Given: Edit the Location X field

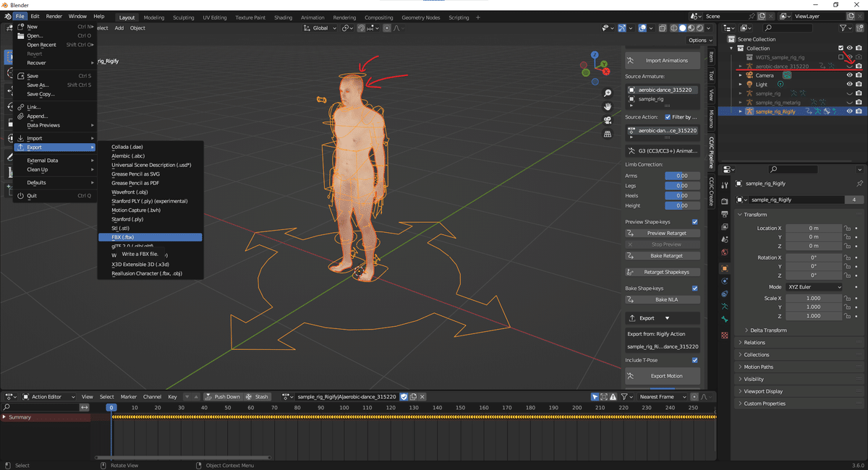Looking at the screenshot, I should 814,228.
